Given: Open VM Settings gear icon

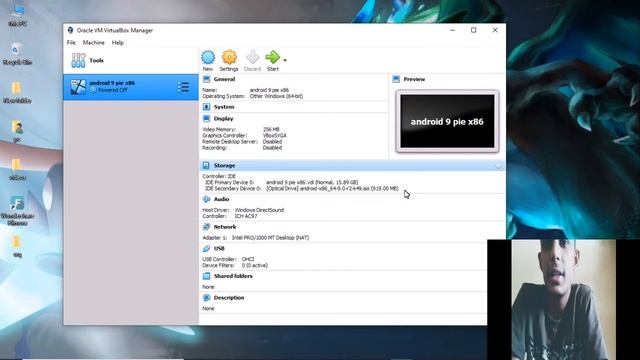Looking at the screenshot, I should (229, 57).
